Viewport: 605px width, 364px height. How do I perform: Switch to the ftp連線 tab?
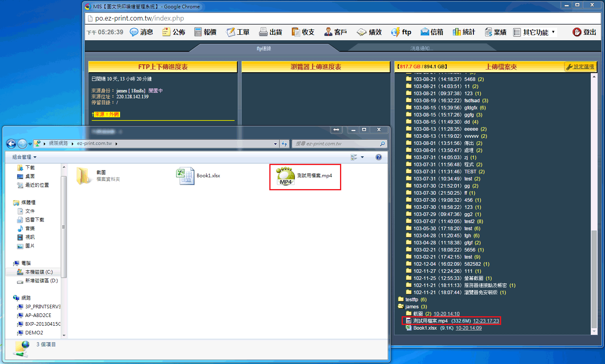[x=264, y=48]
